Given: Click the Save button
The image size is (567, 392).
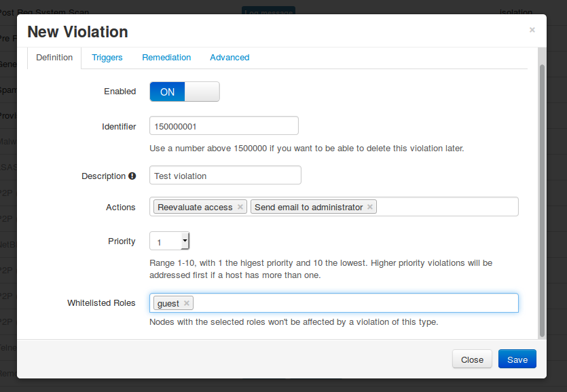Looking at the screenshot, I should pyautogui.click(x=517, y=359).
